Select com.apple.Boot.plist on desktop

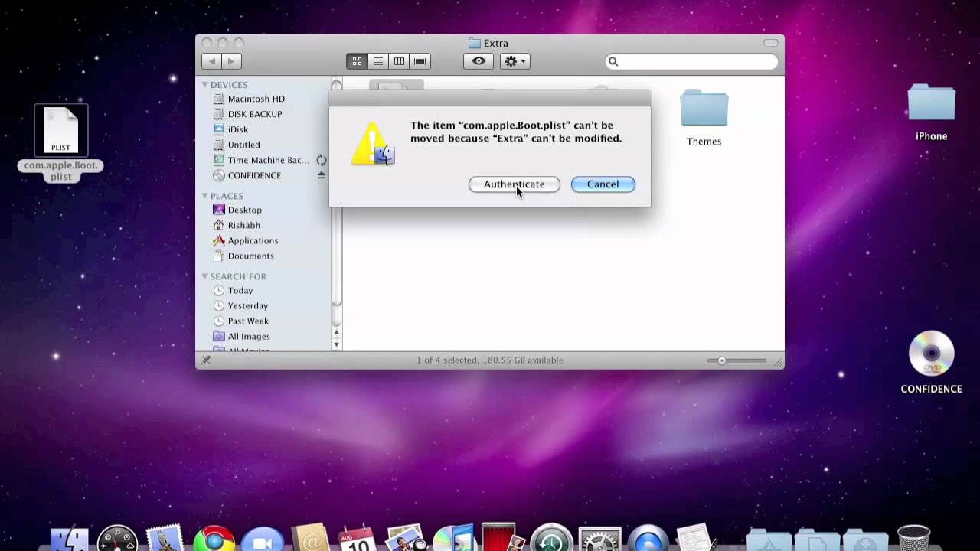pyautogui.click(x=60, y=143)
